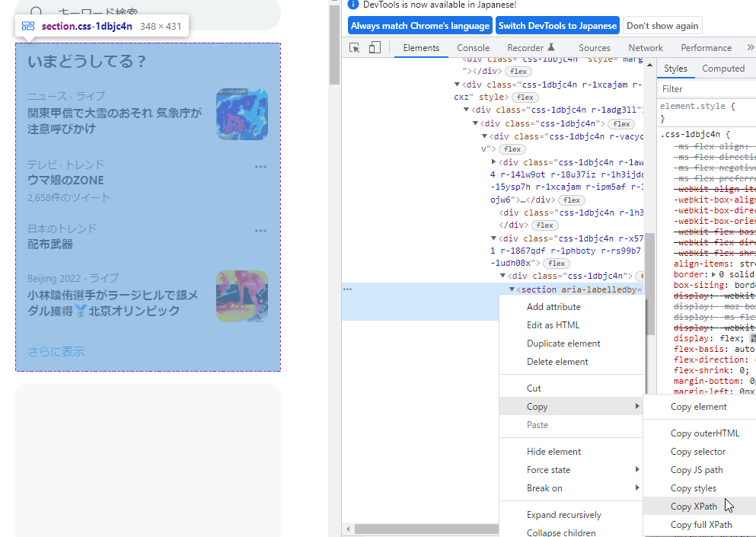Dismiss with Don't show again
This screenshot has height=537, width=756.
tap(662, 26)
